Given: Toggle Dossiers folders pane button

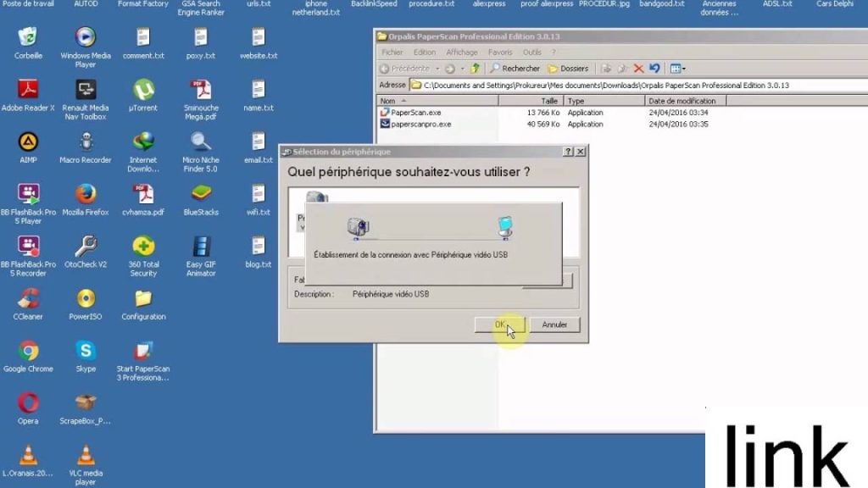Looking at the screenshot, I should pyautogui.click(x=568, y=69).
